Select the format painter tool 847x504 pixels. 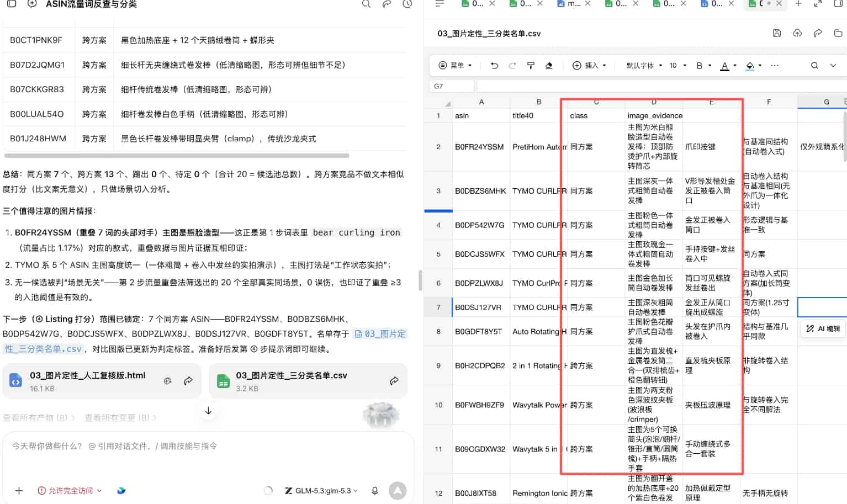pyautogui.click(x=531, y=65)
